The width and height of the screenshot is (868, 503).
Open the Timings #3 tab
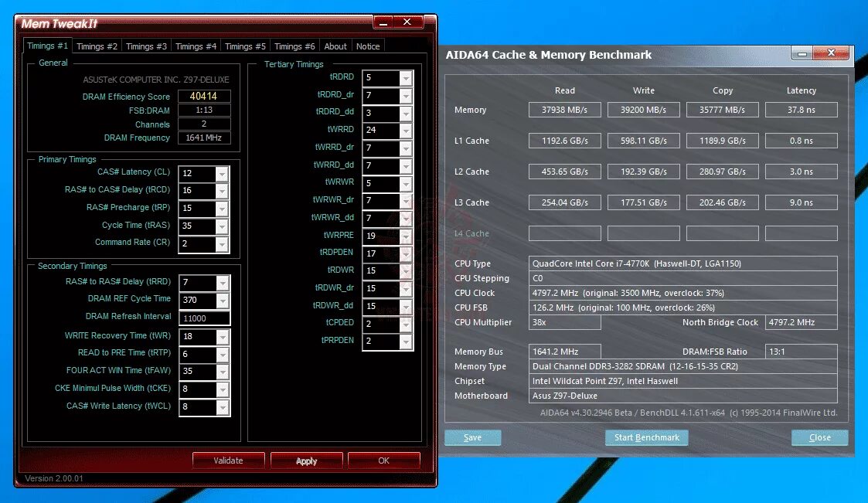(146, 46)
